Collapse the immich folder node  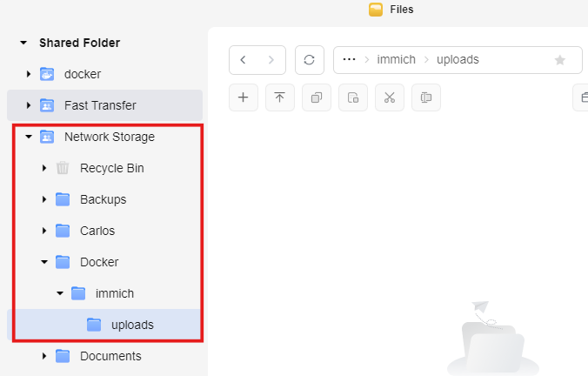pyautogui.click(x=60, y=293)
